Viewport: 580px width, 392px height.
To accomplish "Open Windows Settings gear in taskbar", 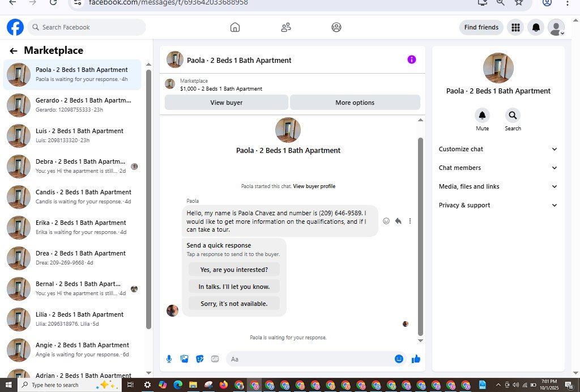I will (x=147, y=385).
